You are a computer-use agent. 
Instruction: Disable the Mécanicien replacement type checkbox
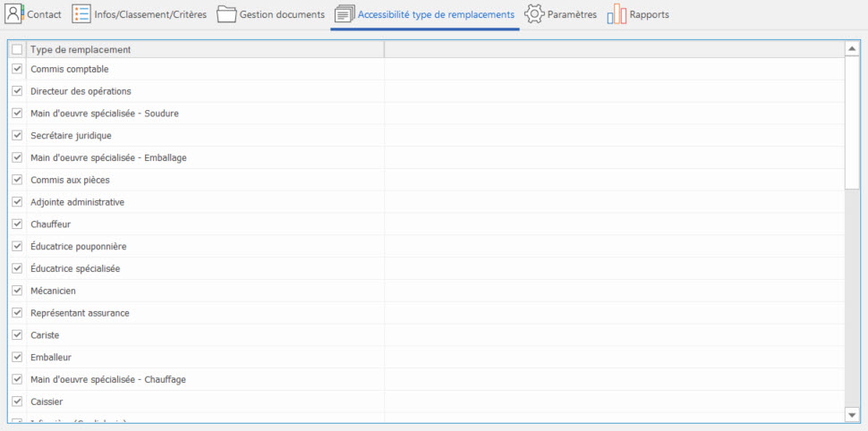17,291
